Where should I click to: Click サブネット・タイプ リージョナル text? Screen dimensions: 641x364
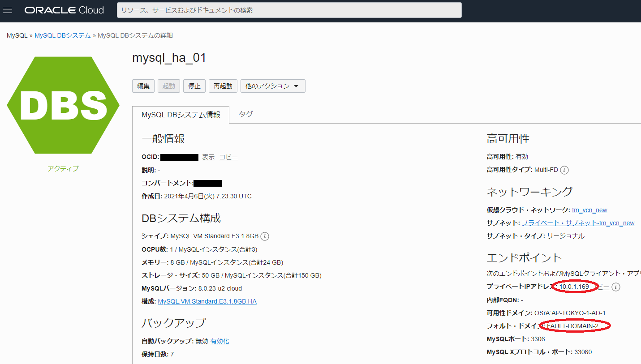535,236
